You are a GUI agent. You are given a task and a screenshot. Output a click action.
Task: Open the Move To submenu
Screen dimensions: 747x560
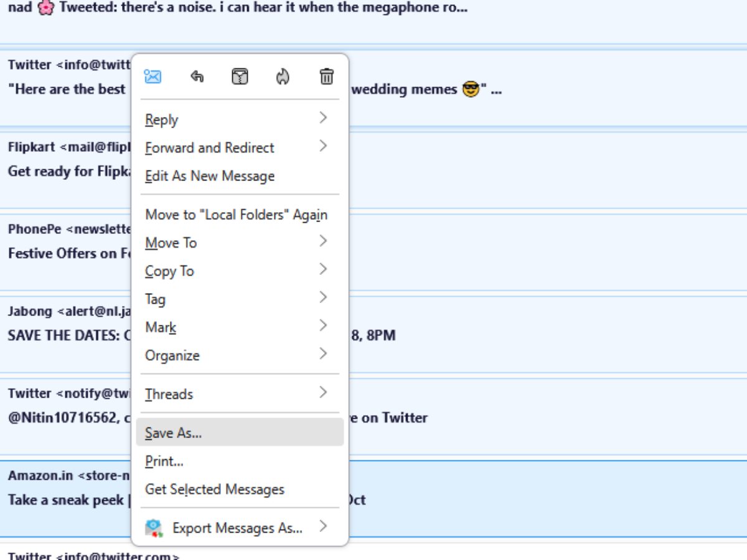[240, 243]
